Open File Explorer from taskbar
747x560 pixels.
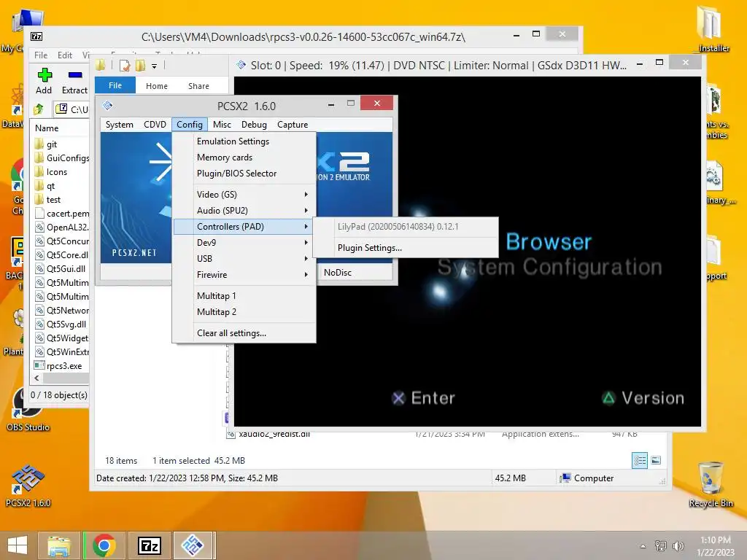point(58,545)
